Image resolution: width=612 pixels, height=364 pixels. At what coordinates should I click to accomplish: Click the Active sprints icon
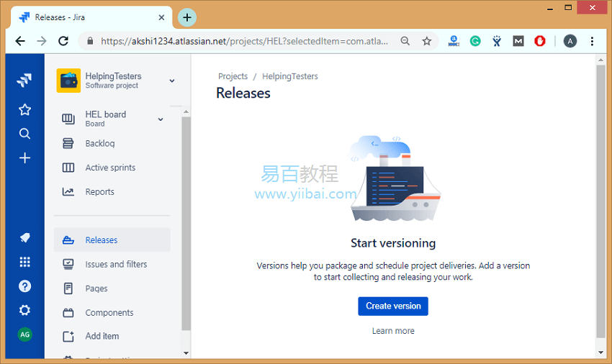(x=68, y=168)
